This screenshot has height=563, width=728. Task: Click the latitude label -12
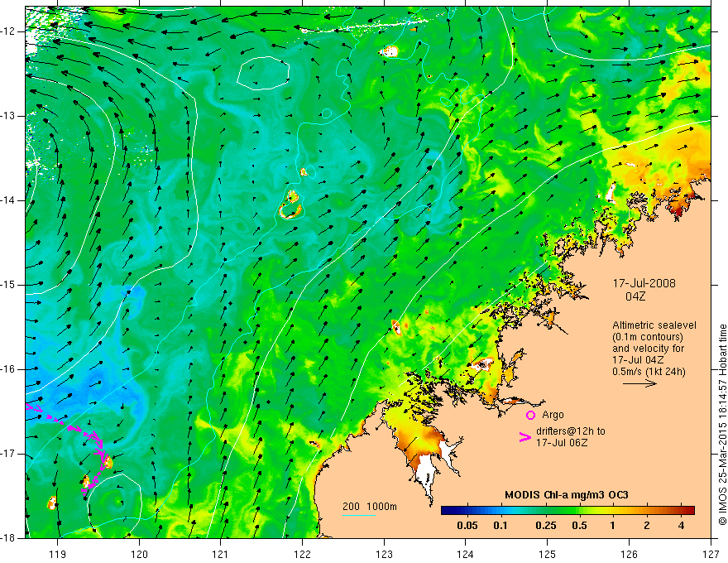(x=9, y=31)
